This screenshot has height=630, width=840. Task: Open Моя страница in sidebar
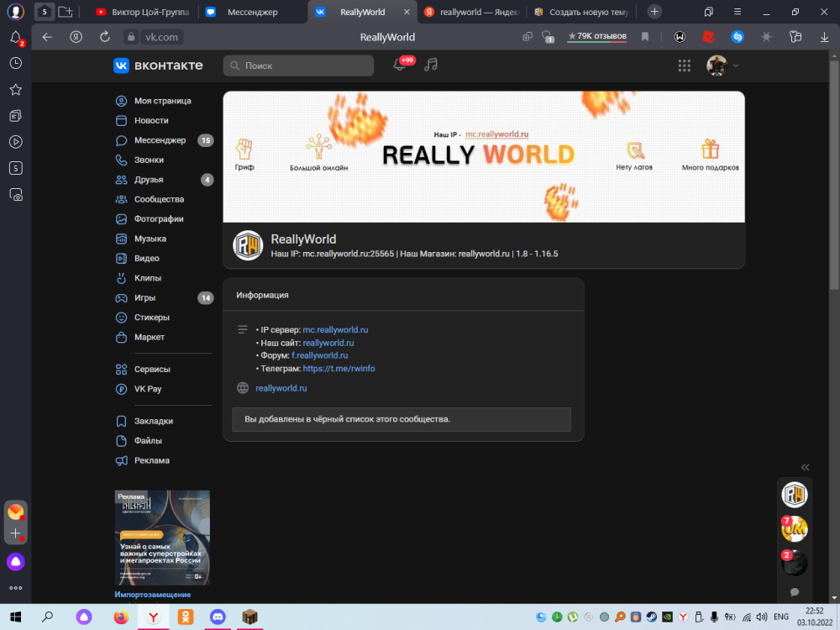click(164, 101)
